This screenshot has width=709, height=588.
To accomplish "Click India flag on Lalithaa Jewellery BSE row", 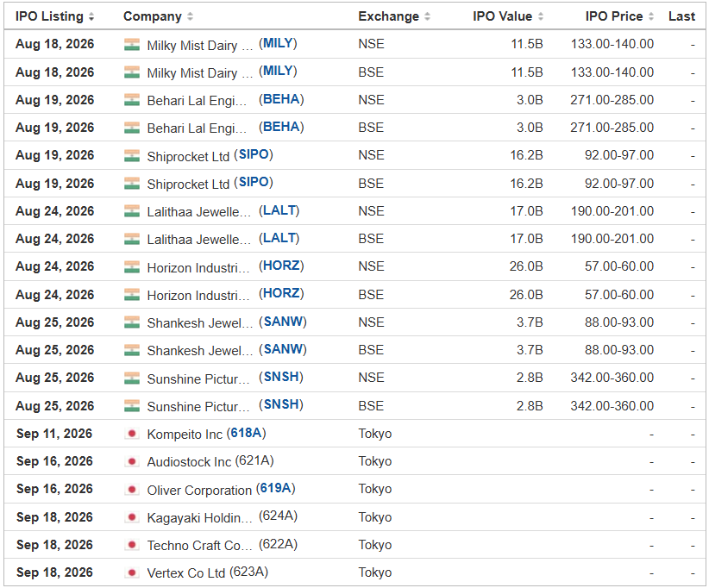I will point(132,239).
